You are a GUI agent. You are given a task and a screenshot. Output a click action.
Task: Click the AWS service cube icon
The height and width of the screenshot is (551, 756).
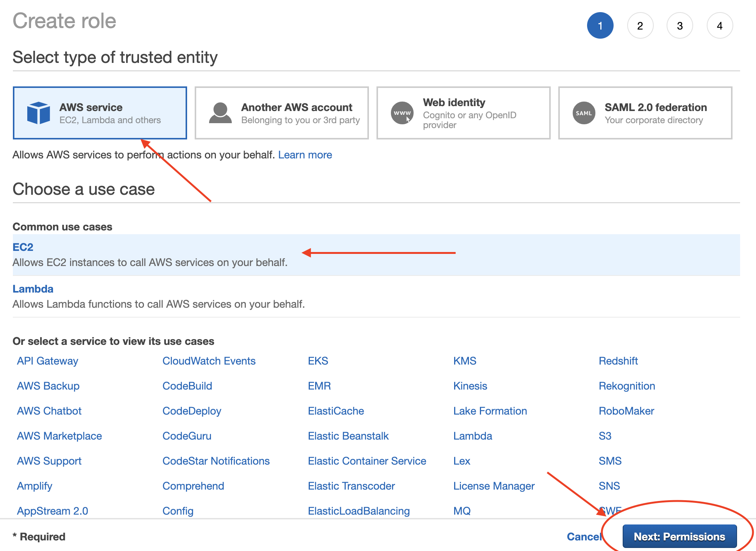(x=38, y=113)
